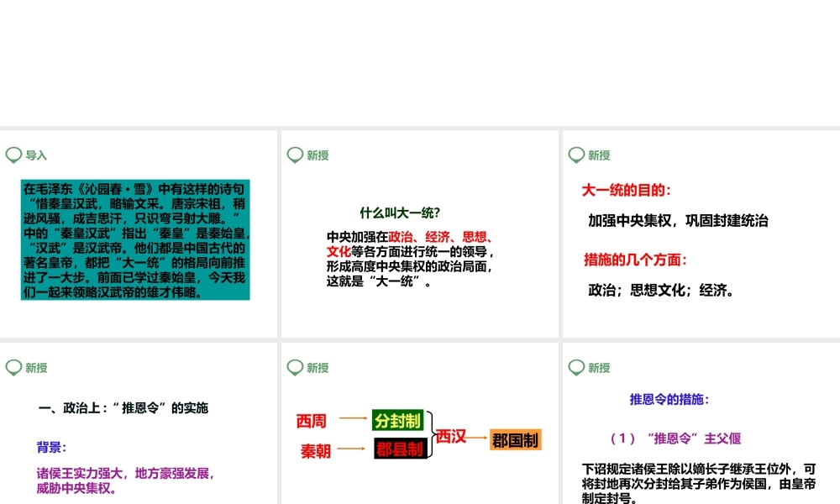Click the bubble icon on the 推恩令的措施 slide
This screenshot has height=504, width=840.
576,367
